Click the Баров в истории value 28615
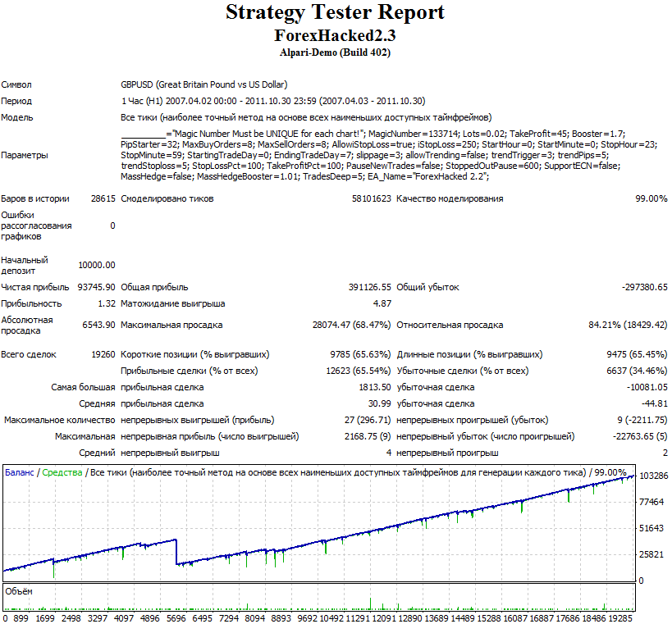The width and height of the screenshot is (672, 624). pos(103,198)
